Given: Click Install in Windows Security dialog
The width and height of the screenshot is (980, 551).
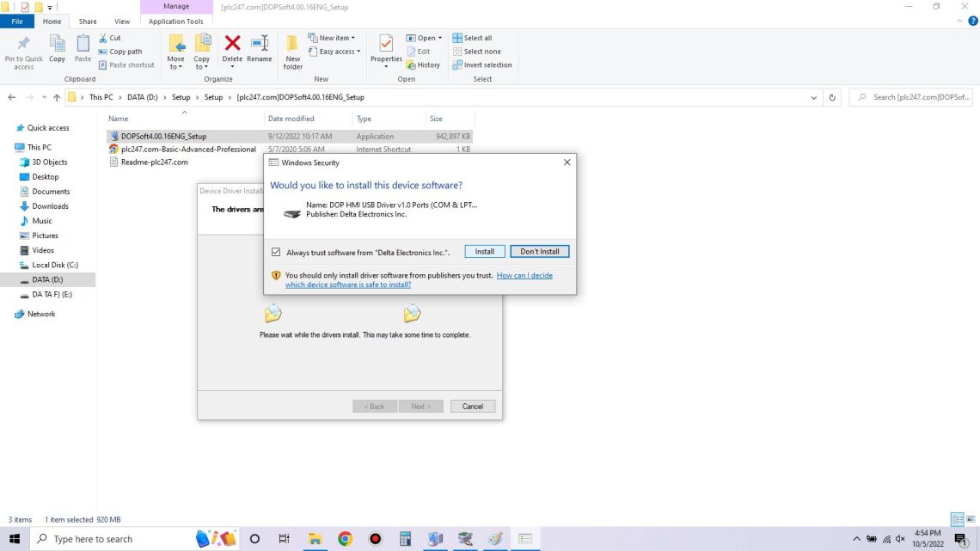Looking at the screenshot, I should pos(484,252).
